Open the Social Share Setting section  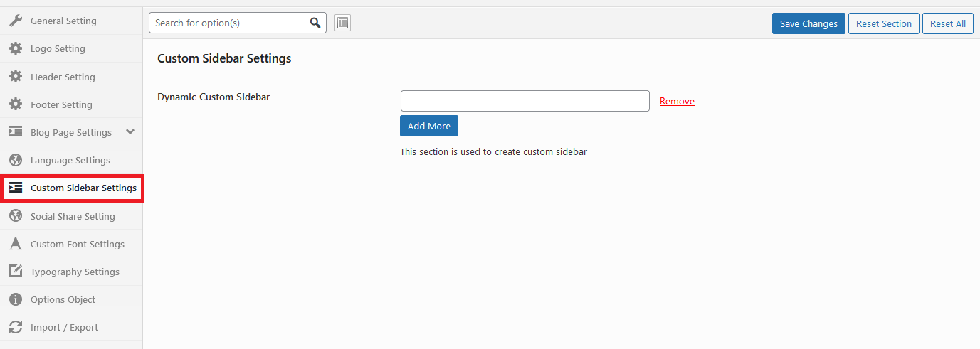click(x=72, y=216)
